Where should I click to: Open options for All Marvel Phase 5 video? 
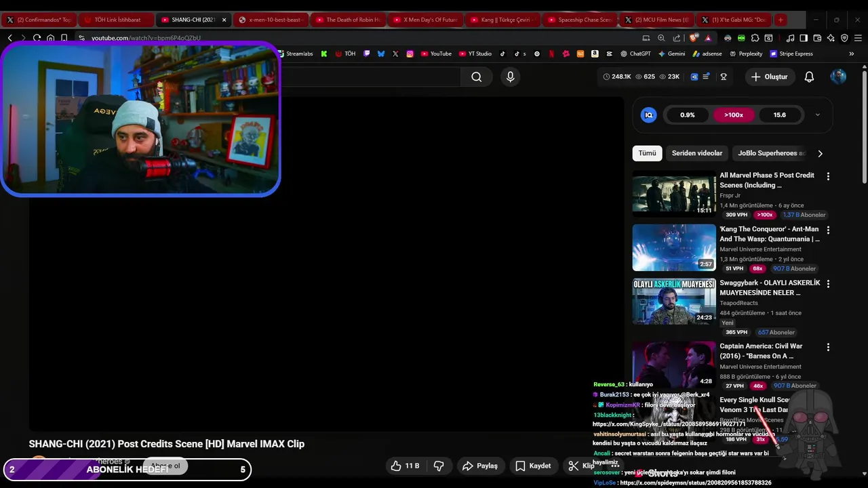(828, 176)
